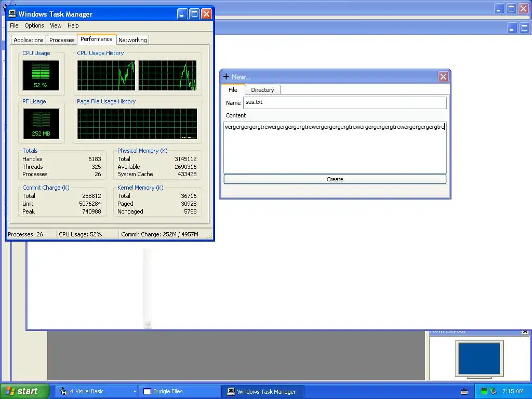Click the system tray icon beside the clock
Image resolution: width=532 pixels, height=399 pixels.
[494, 391]
